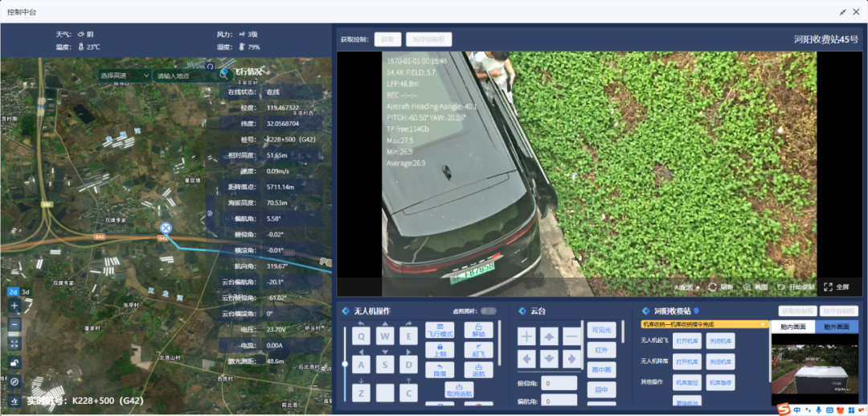Screen dimensions: 868x416
Task: Click the 截图 screenshot camera icon
Action: coord(747,287)
